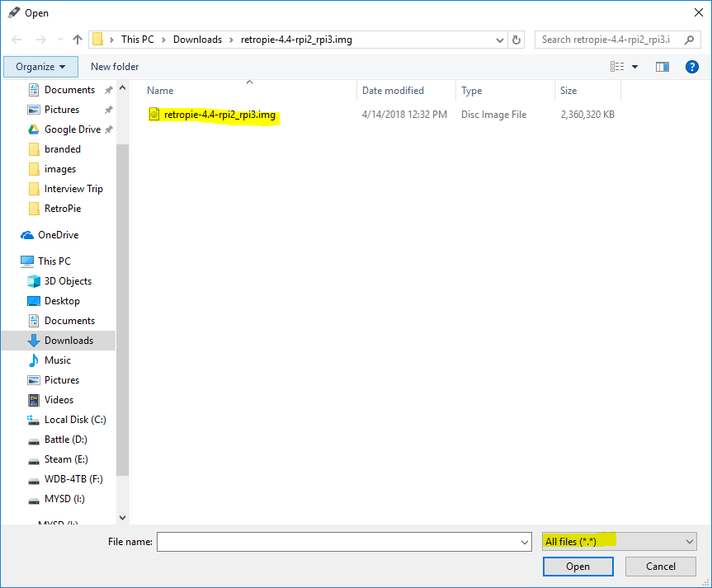Open Steam (E:) drive
The height and width of the screenshot is (588, 712).
pyautogui.click(x=66, y=459)
